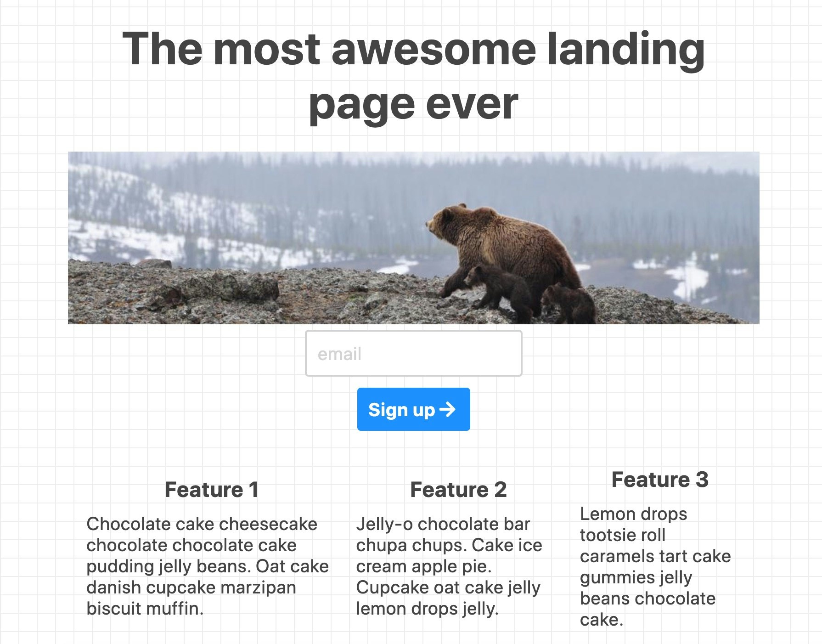Click the 'Chocolate cake cheesecake' paragraph under Feature 1
The width and height of the screenshot is (822, 644).
click(x=208, y=566)
